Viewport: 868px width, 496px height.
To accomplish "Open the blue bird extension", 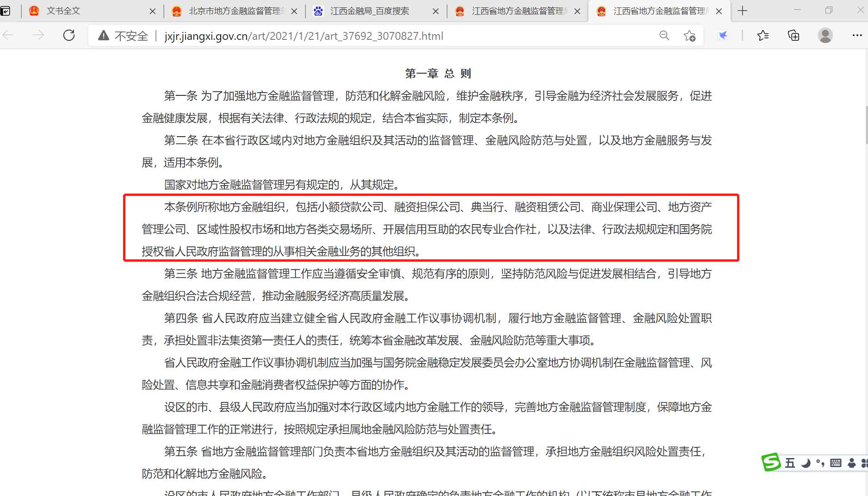I will 723,36.
